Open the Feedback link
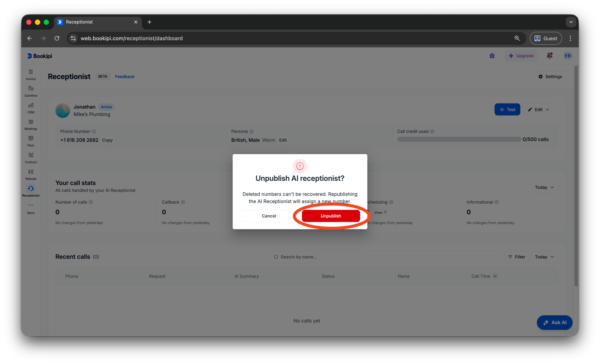The height and width of the screenshot is (364, 600). (x=125, y=77)
